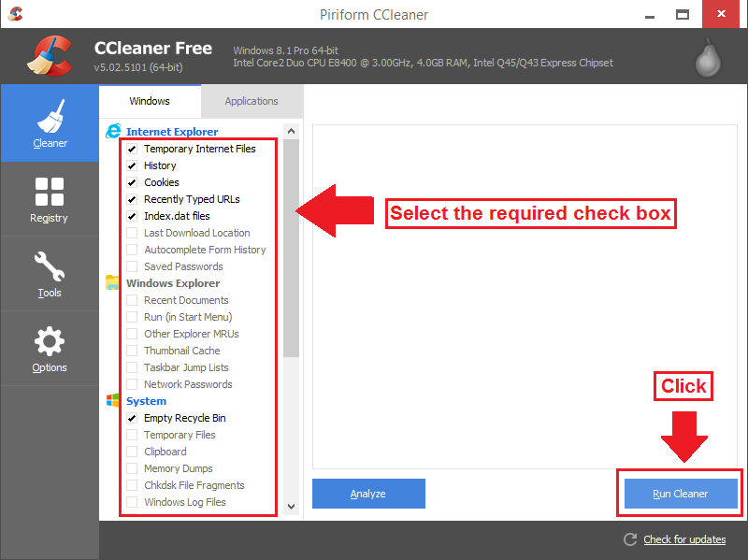
Task: Click the Piriform pear logo
Action: [708, 58]
